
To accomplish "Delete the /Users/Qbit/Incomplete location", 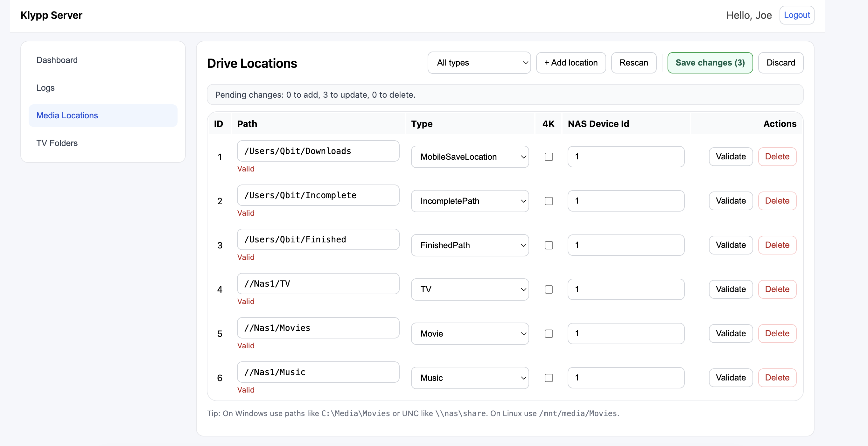I will pyautogui.click(x=777, y=201).
